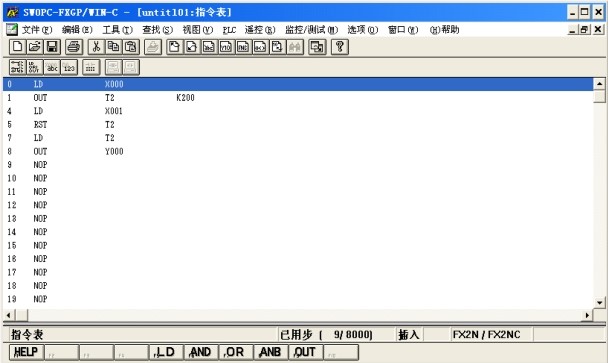Open the PLC menu
The width and height of the screenshot is (608, 363).
point(229,30)
